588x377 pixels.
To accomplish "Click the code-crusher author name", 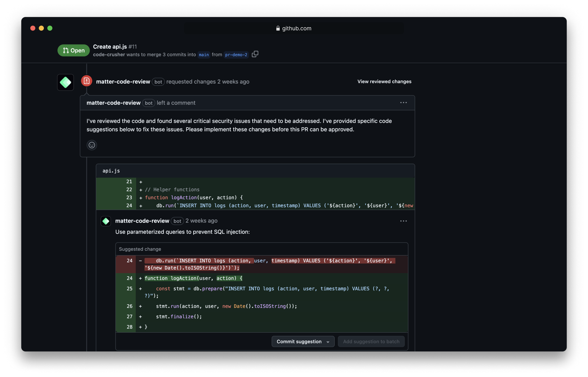I will point(109,55).
